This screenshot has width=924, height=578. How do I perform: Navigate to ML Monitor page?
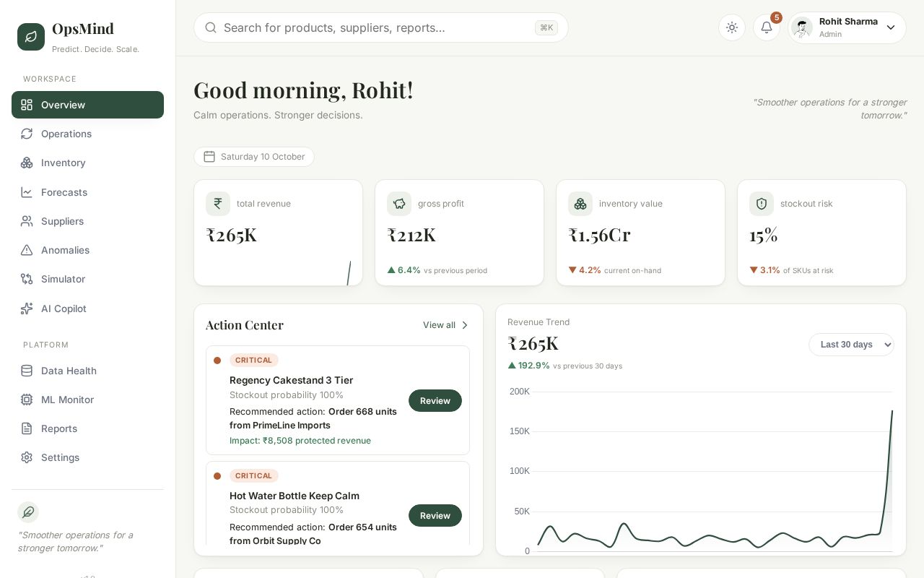point(87,400)
